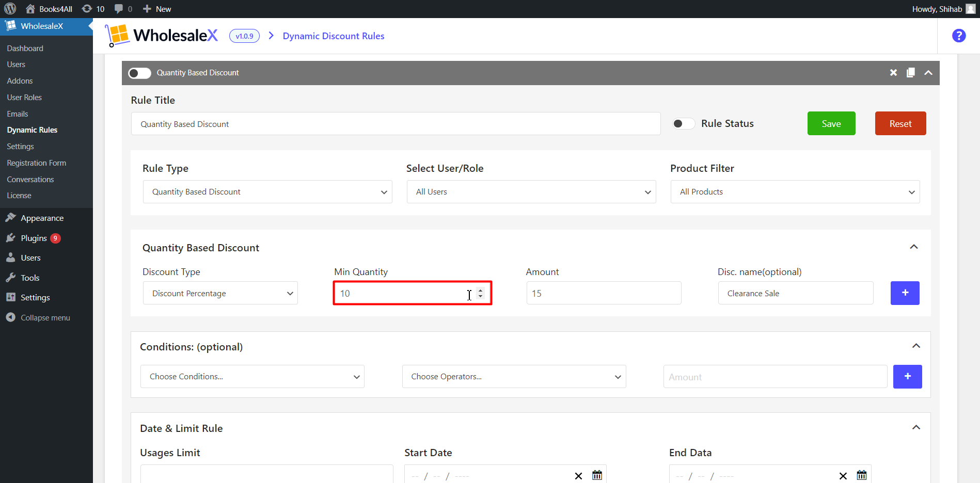Image resolution: width=980 pixels, height=483 pixels.
Task: Clear the Start Date with the X
Action: 578,476
